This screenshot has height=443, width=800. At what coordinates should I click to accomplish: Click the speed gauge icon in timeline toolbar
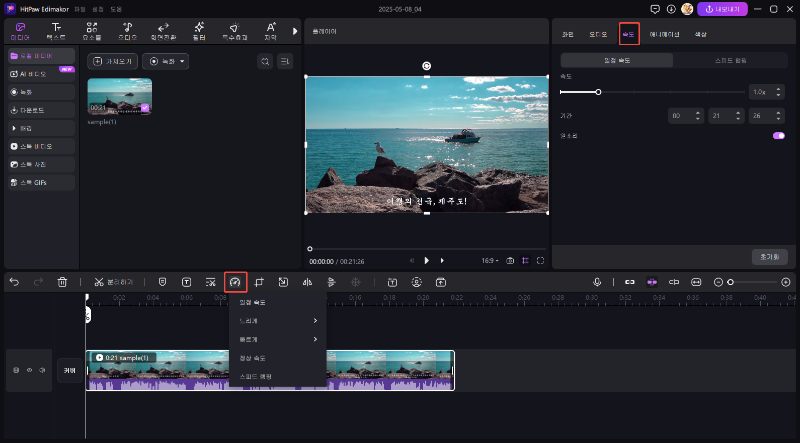[x=235, y=282]
